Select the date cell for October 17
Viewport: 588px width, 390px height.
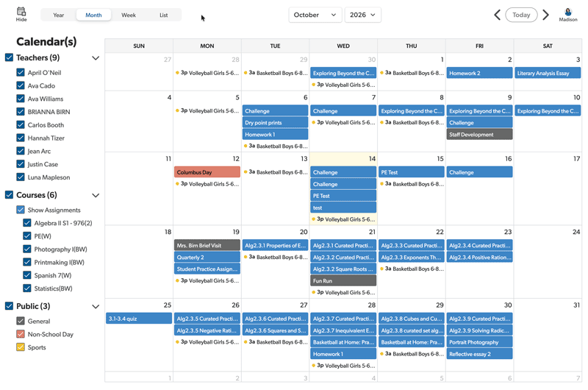[548, 189]
